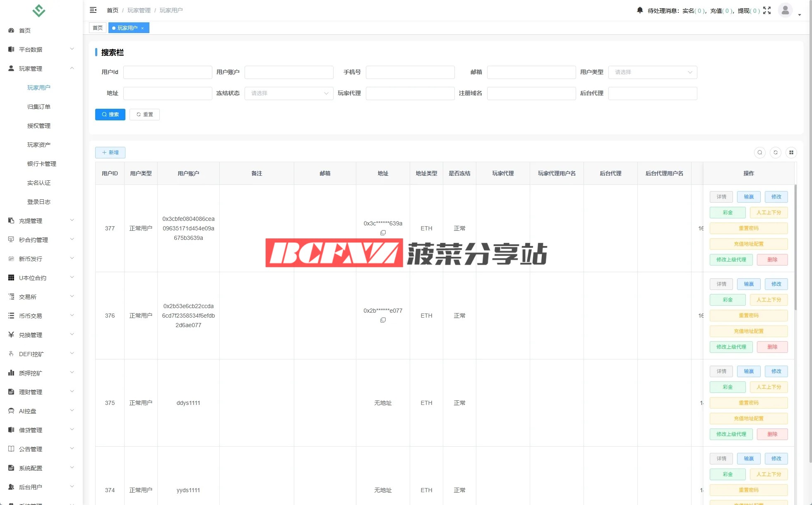
Task: Copy address 0x2b******e077 via copy icon
Action: tap(383, 320)
